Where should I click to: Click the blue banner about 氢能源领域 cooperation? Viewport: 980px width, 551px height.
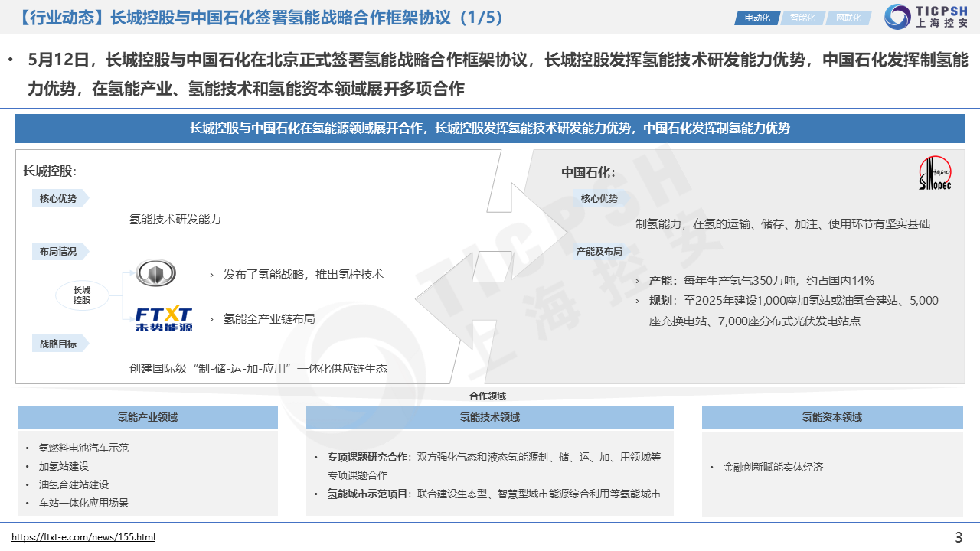(490, 129)
